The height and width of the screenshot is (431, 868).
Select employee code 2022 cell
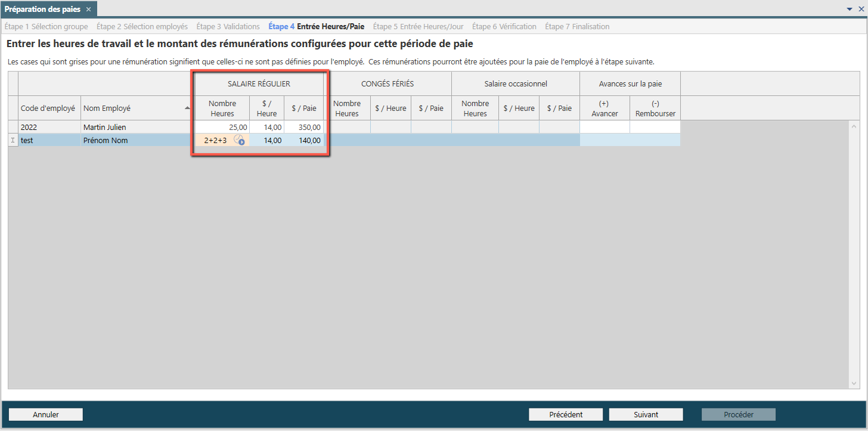[x=49, y=127]
